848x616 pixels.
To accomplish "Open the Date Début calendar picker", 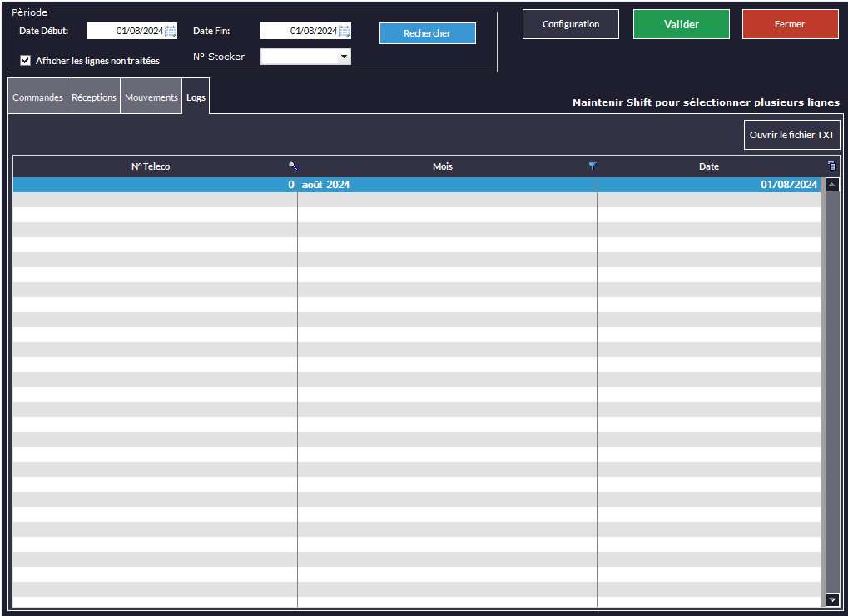I will pyautogui.click(x=171, y=31).
